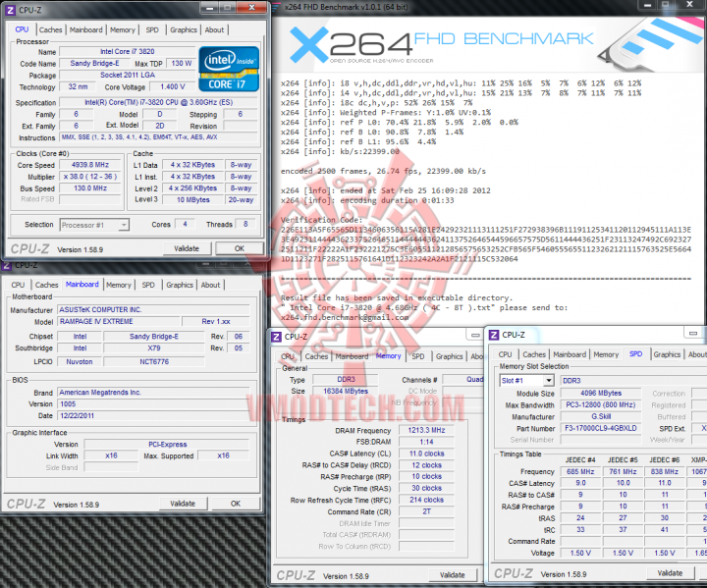Click Validate in the top CPU window
707x588 pixels.
tap(187, 248)
